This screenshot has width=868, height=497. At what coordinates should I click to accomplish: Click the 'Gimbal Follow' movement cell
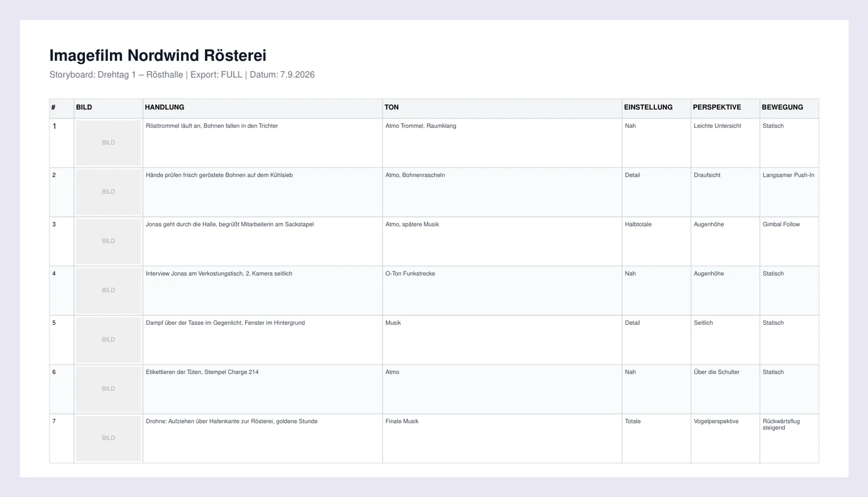(789, 241)
